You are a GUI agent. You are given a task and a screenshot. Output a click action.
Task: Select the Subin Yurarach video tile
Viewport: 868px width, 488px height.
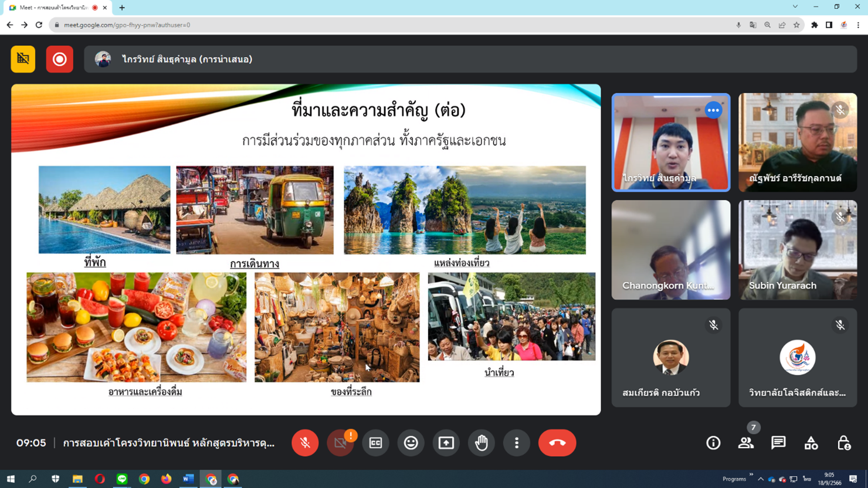pyautogui.click(x=798, y=250)
